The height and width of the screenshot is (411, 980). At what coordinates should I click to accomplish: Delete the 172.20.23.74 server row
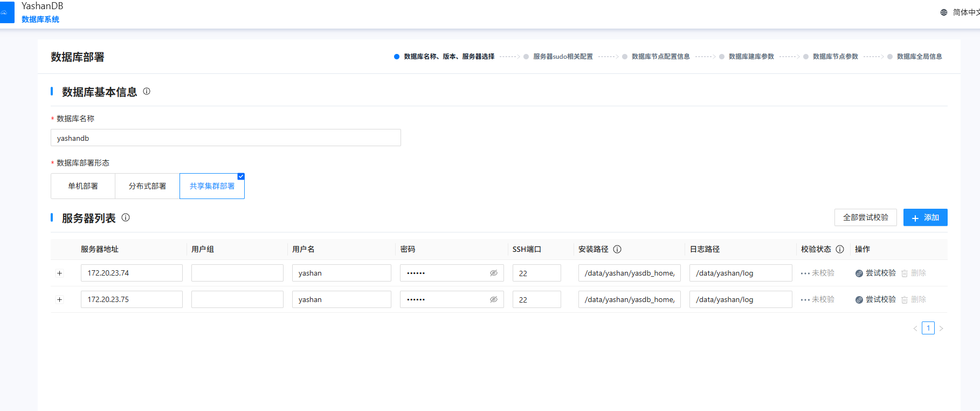point(914,273)
